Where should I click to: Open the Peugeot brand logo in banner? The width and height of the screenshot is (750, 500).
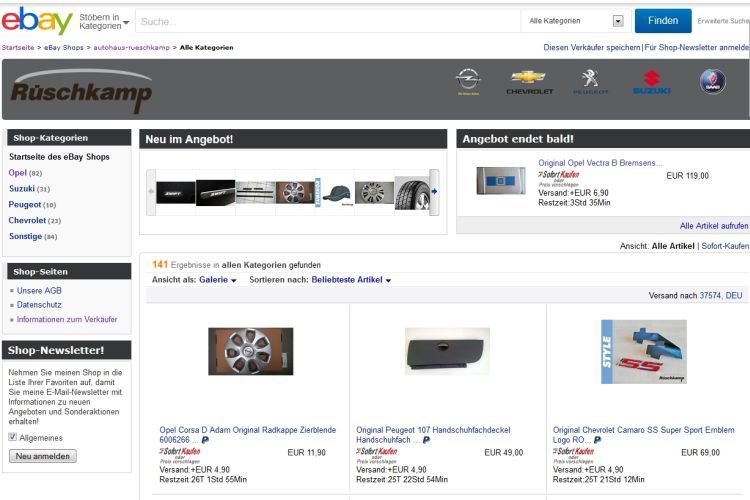tap(590, 82)
